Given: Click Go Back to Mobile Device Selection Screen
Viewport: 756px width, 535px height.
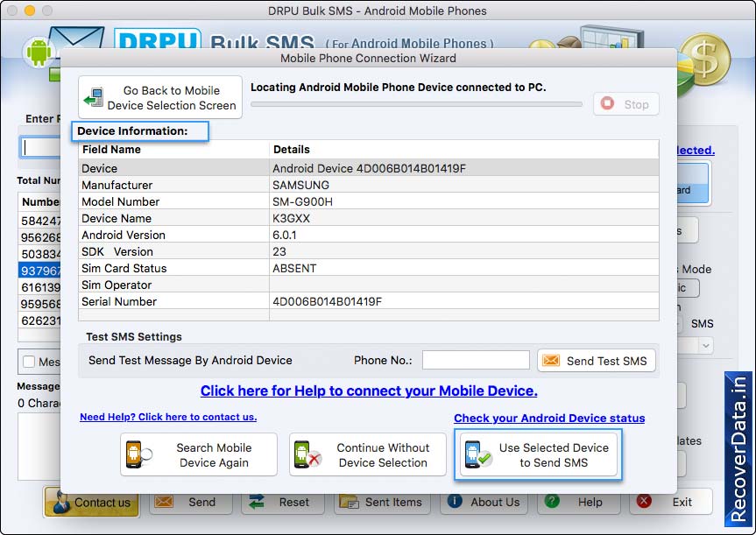Looking at the screenshot, I should 160,97.
